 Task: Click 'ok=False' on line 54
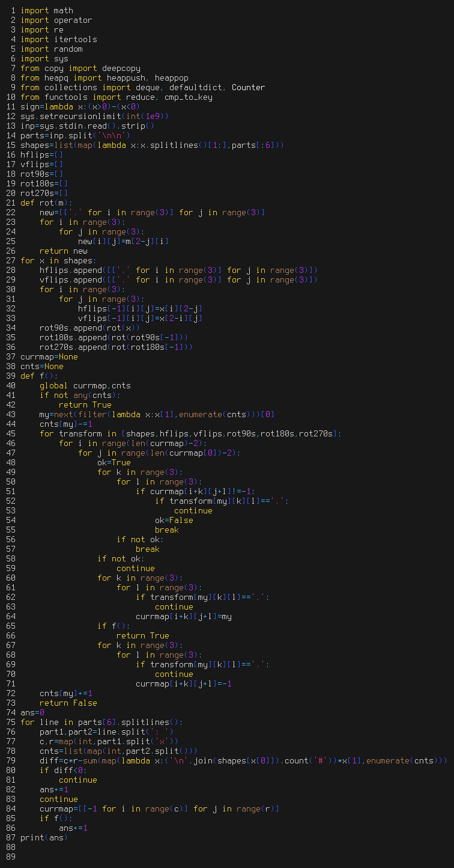pyautogui.click(x=174, y=520)
